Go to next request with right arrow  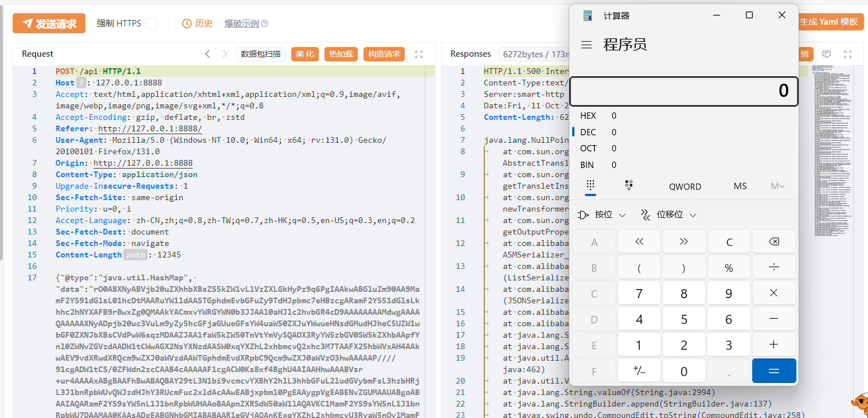pos(225,54)
